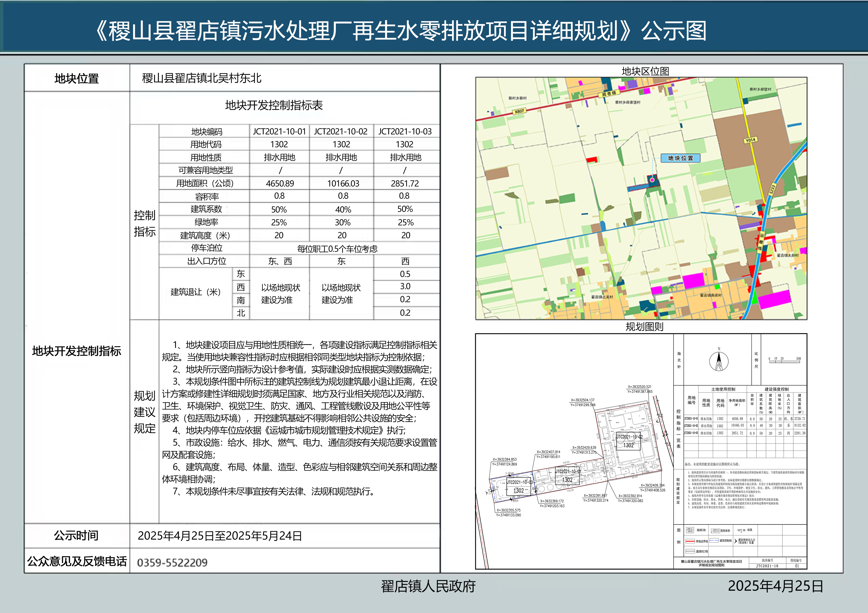The height and width of the screenshot is (613, 868).
Task: Click the JTC2021-10-02 parcel label on the site plan
Action: (629, 437)
